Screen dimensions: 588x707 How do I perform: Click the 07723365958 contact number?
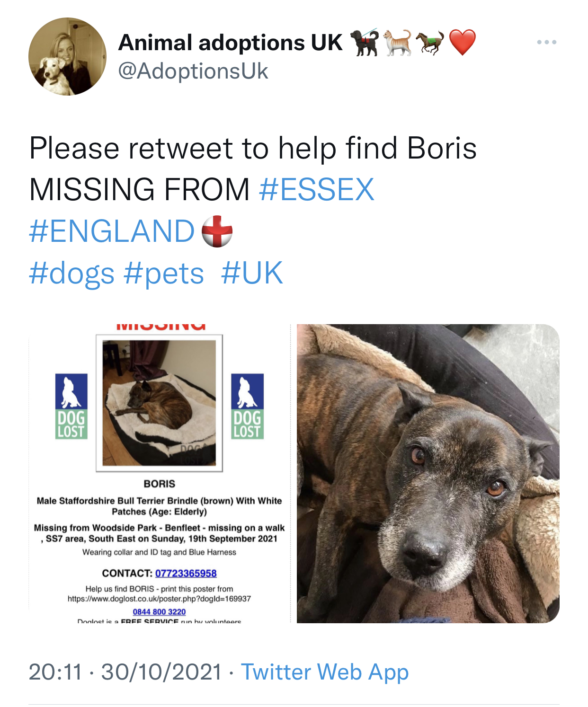186,573
